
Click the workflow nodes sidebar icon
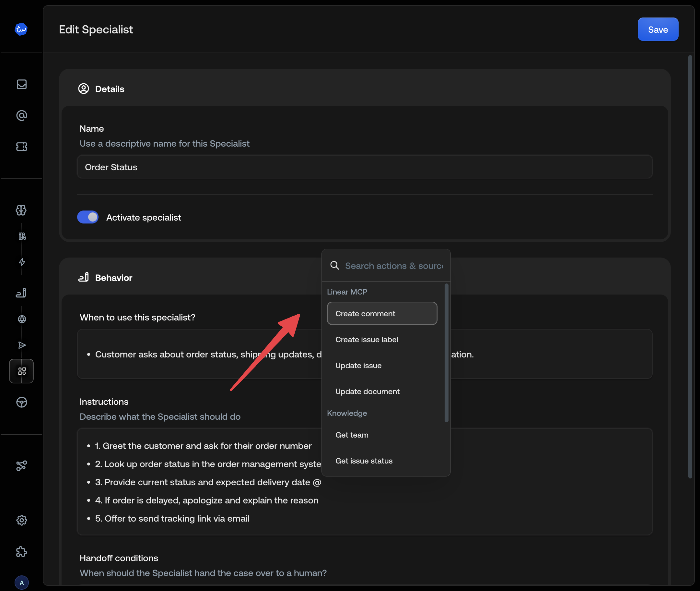[x=22, y=466]
